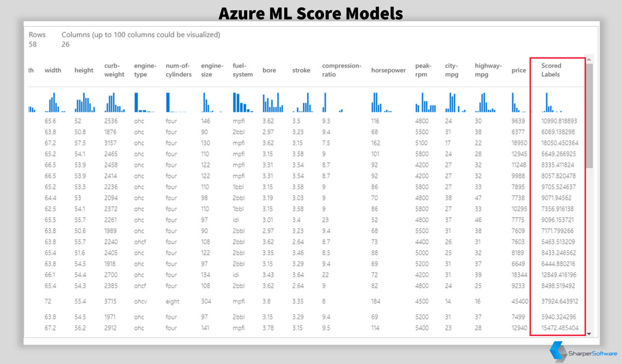This screenshot has width=622, height=364.
Task: Click num-of-cylinders cell eight
Action: click(x=173, y=301)
